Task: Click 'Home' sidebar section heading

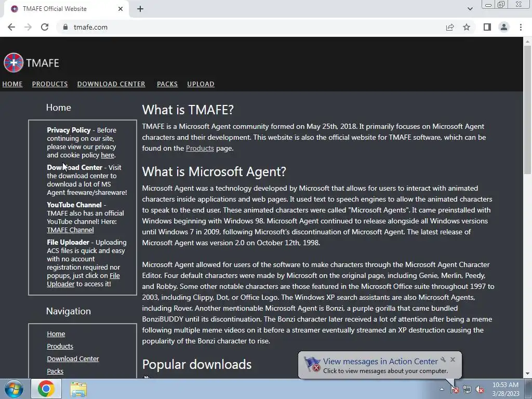Action: coord(58,107)
